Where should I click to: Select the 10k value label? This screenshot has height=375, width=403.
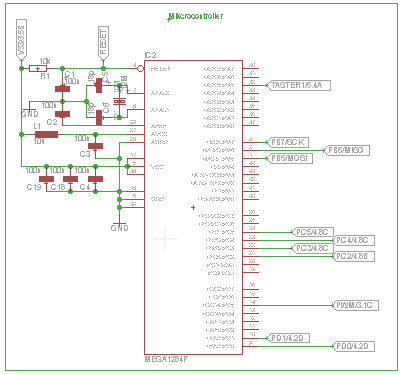[x=45, y=61]
